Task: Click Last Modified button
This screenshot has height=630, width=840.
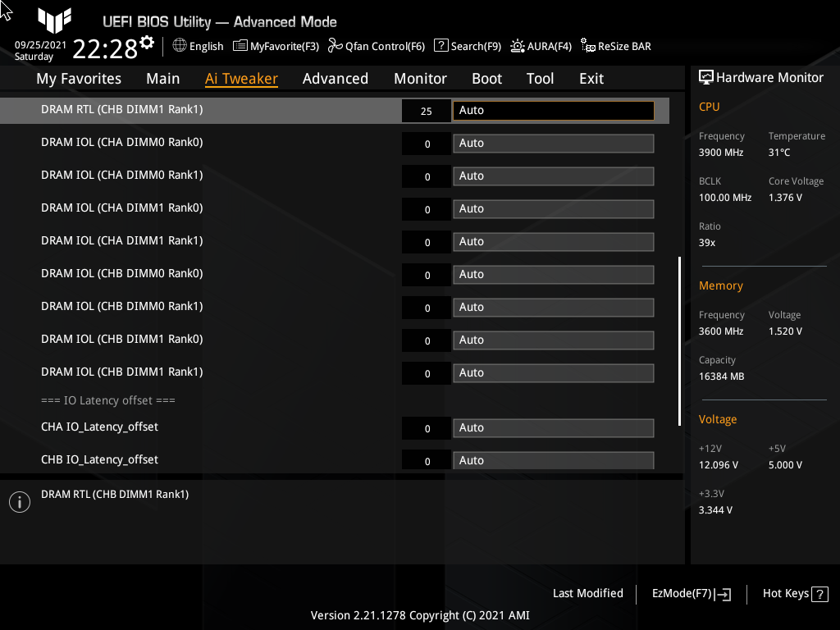Action: [x=587, y=593]
